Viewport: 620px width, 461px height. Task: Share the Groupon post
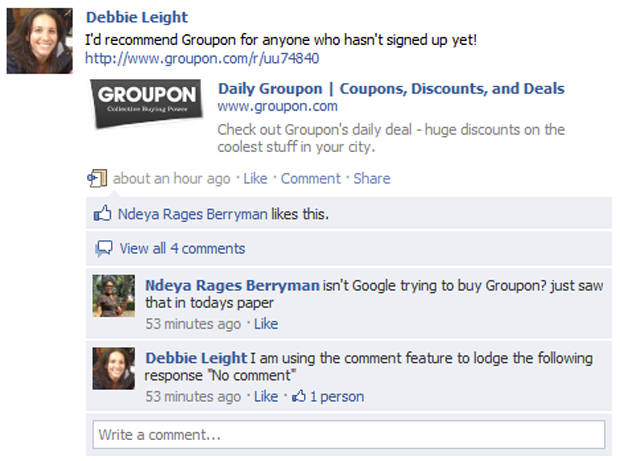[371, 179]
